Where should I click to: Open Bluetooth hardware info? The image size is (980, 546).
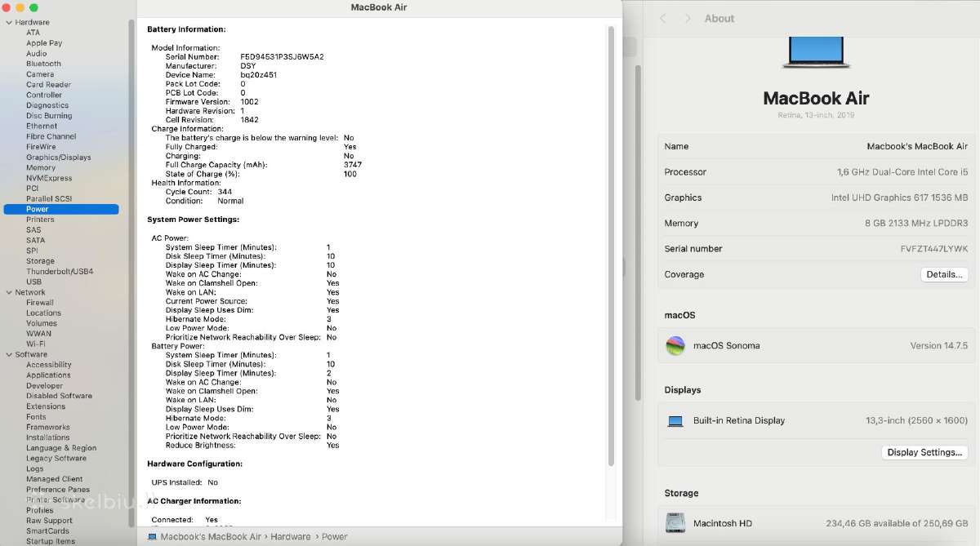43,64
